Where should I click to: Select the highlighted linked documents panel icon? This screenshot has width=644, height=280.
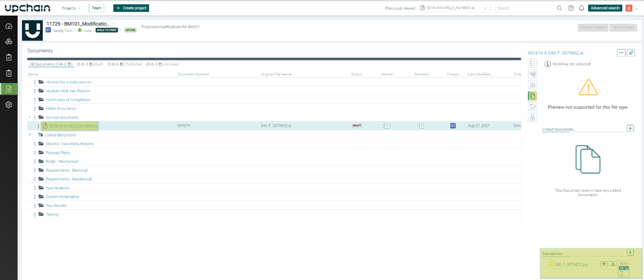532,96
